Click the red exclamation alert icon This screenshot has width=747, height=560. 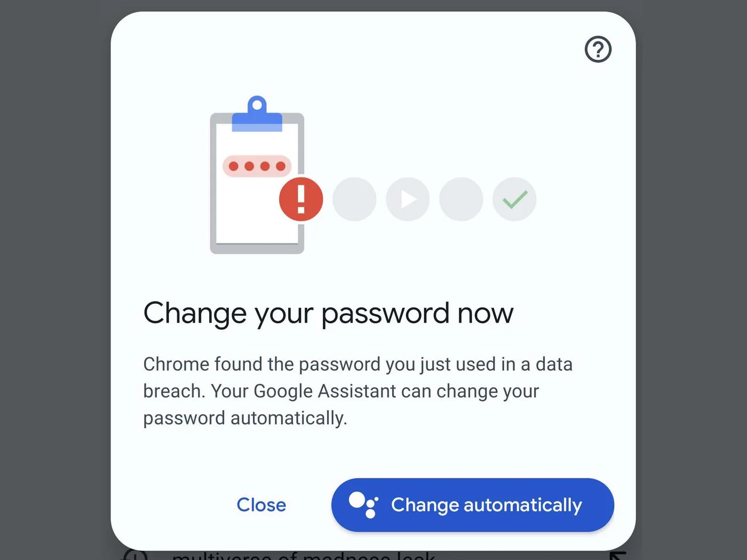[x=301, y=199]
